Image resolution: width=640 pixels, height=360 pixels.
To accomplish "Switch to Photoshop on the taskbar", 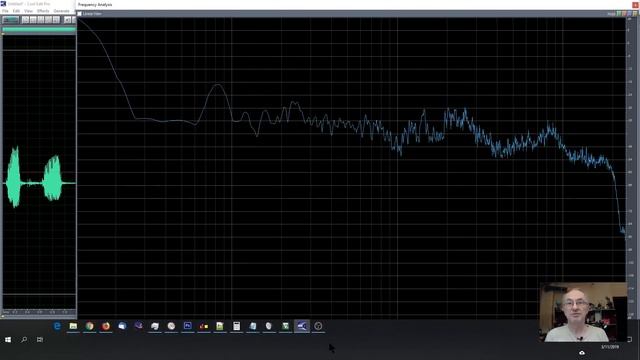I will (x=187, y=326).
